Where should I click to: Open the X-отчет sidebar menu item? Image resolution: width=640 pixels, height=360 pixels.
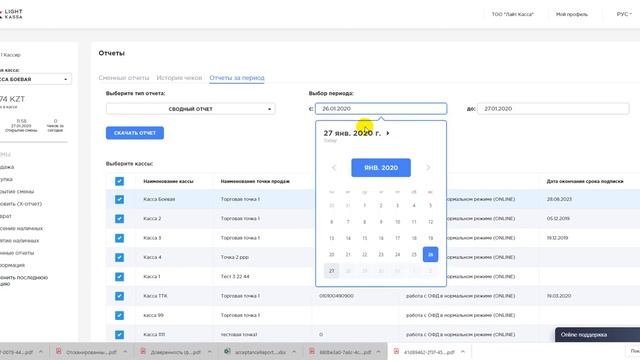(x=21, y=204)
